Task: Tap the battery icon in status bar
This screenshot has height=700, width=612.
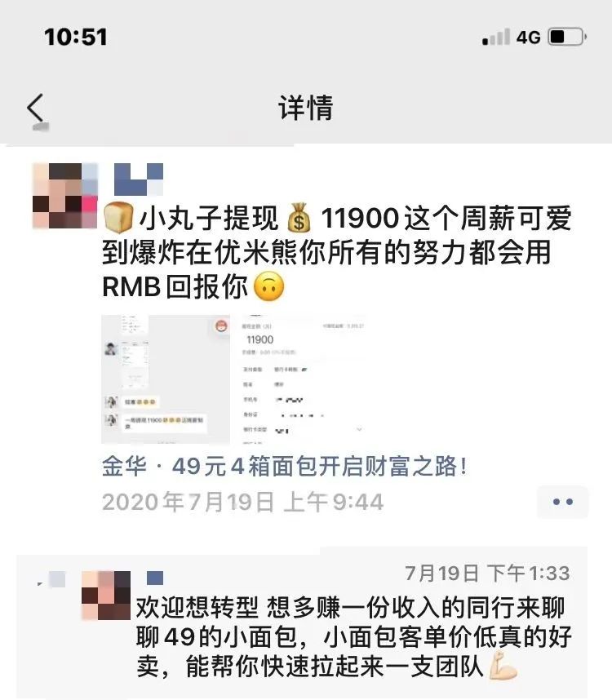Action: [567, 37]
